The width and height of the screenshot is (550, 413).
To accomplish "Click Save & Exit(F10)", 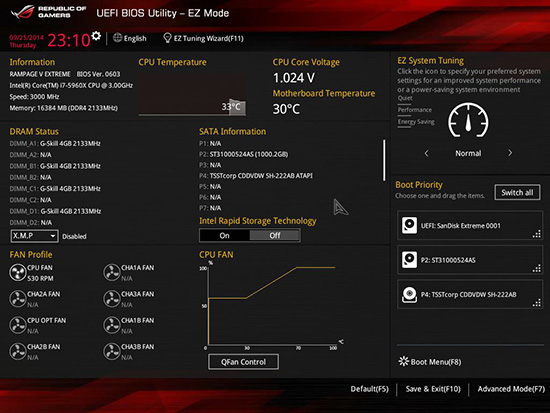I will (433, 389).
